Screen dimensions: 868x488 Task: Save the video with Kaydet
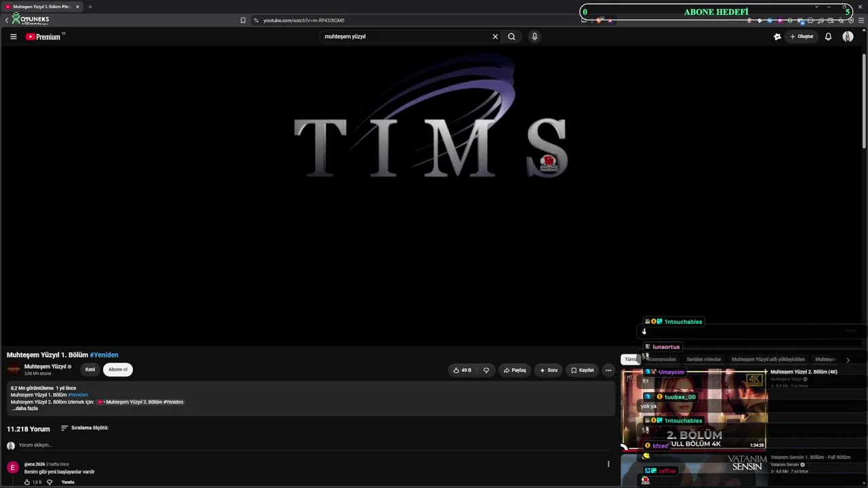[x=583, y=370]
